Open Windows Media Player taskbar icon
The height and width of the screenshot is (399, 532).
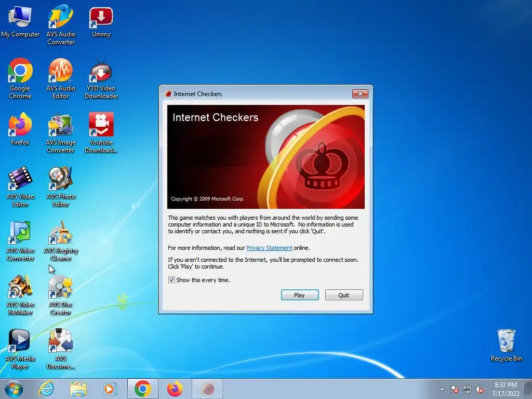coord(110,389)
